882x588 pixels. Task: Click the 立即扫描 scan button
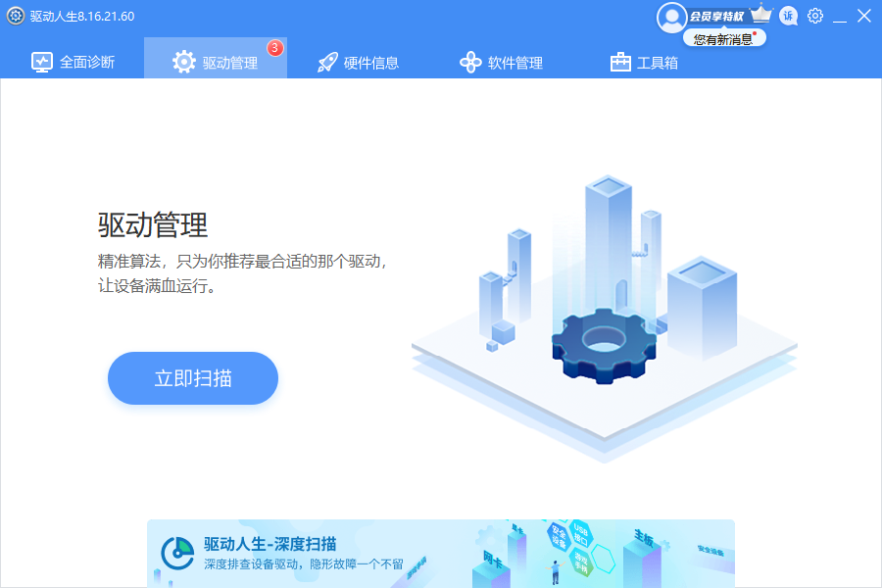pyautogui.click(x=192, y=378)
